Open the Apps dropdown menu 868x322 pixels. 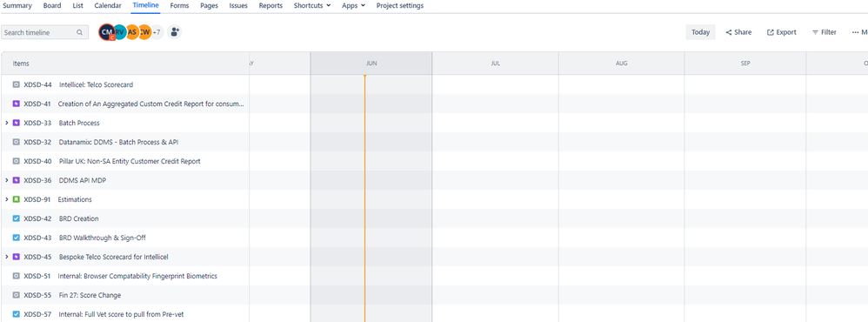pos(353,5)
